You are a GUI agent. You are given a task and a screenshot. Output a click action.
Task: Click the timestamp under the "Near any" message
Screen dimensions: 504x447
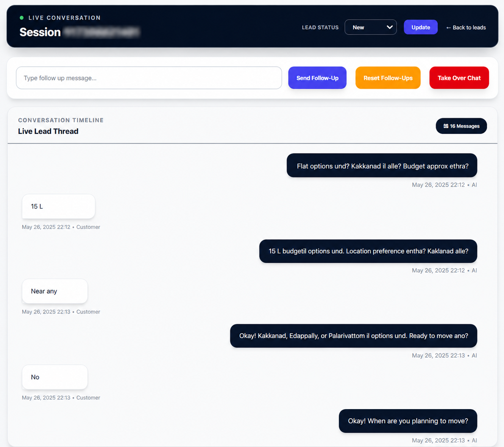(61, 312)
